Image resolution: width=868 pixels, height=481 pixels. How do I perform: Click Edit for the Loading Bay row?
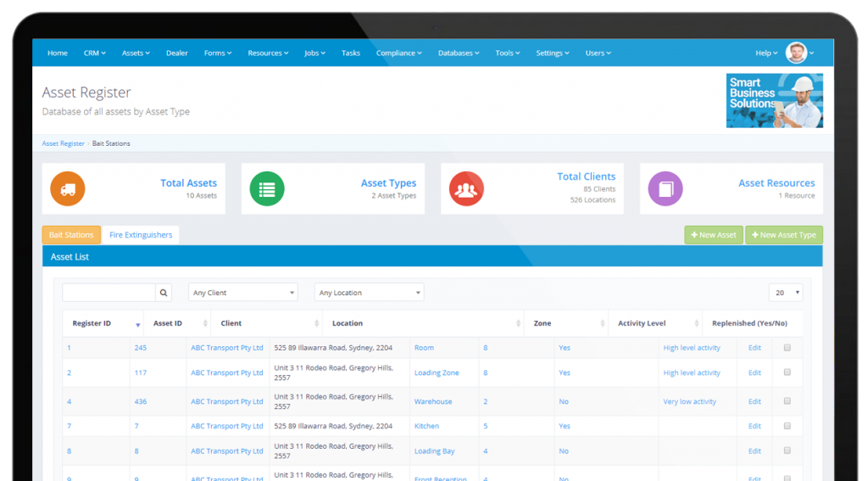click(754, 451)
